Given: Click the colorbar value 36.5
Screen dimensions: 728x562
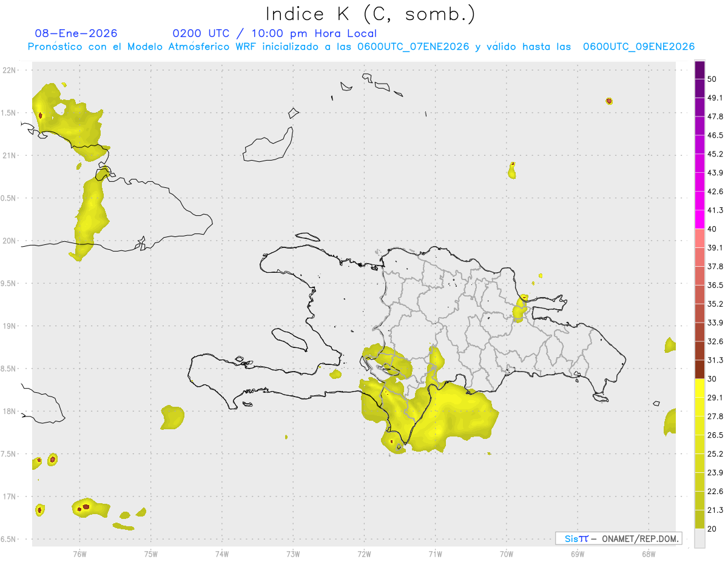Looking at the screenshot, I should (x=715, y=285).
